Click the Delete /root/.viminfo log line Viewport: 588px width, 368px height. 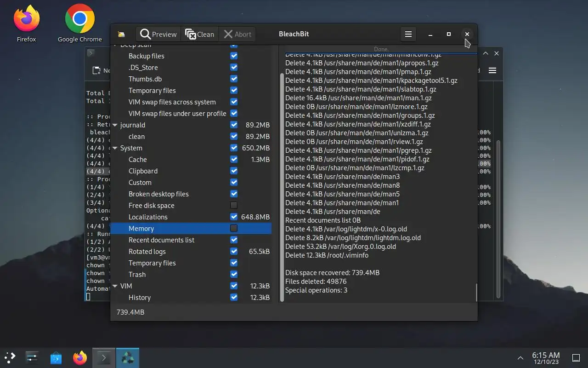pos(327,255)
